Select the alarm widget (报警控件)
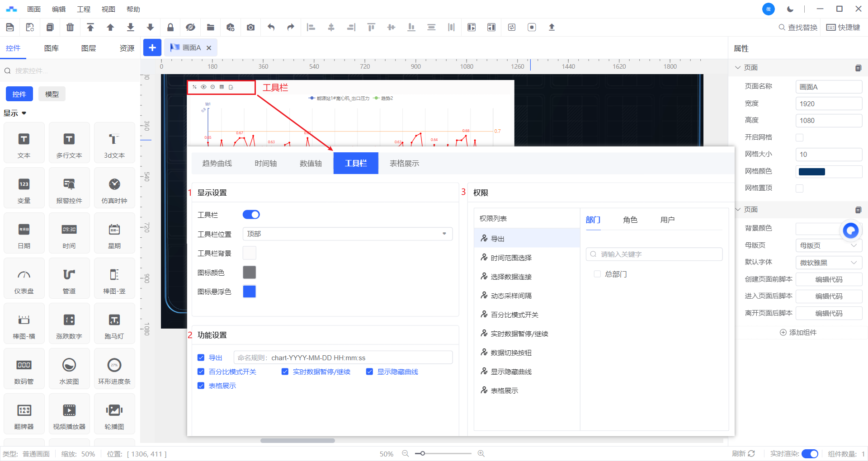The width and height of the screenshot is (868, 461). (69, 188)
